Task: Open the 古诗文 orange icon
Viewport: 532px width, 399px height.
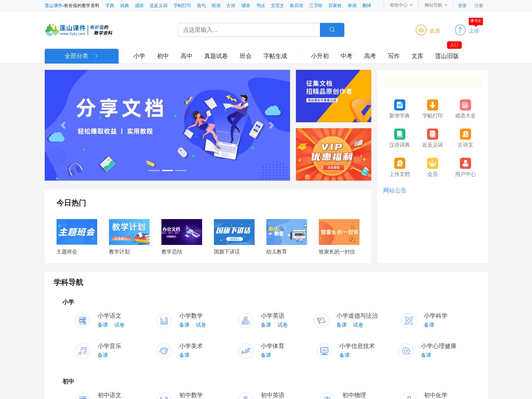Action: click(465, 134)
